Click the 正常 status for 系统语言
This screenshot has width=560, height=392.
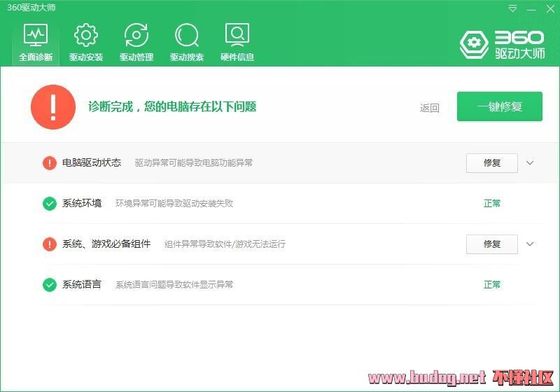pos(492,284)
